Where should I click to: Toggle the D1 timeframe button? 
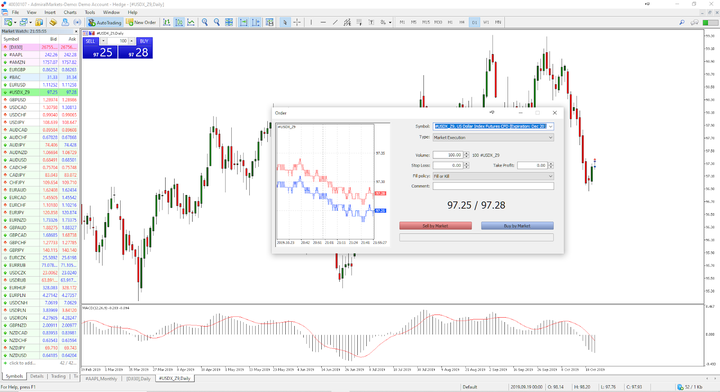pyautogui.click(x=474, y=22)
